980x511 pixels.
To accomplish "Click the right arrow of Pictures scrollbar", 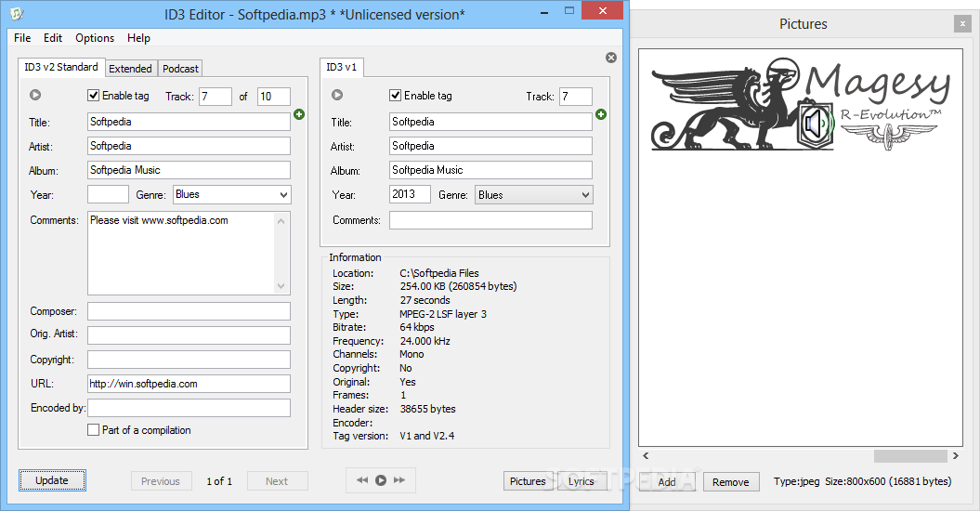I will point(956,456).
